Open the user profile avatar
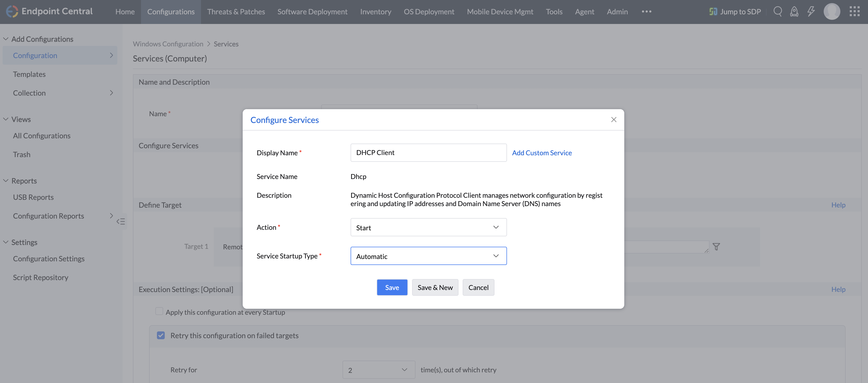 coord(832,11)
